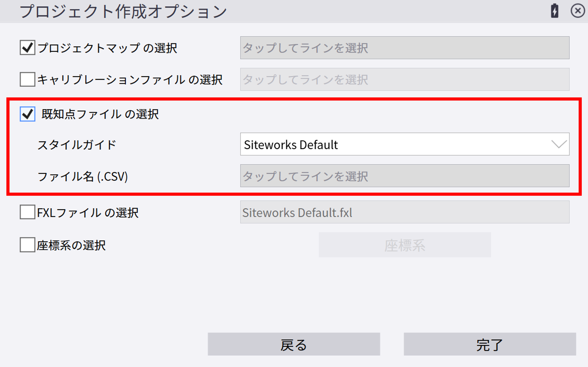Click the FXLファイル の選択 label text
This screenshot has height=367, width=588.
(x=88, y=213)
